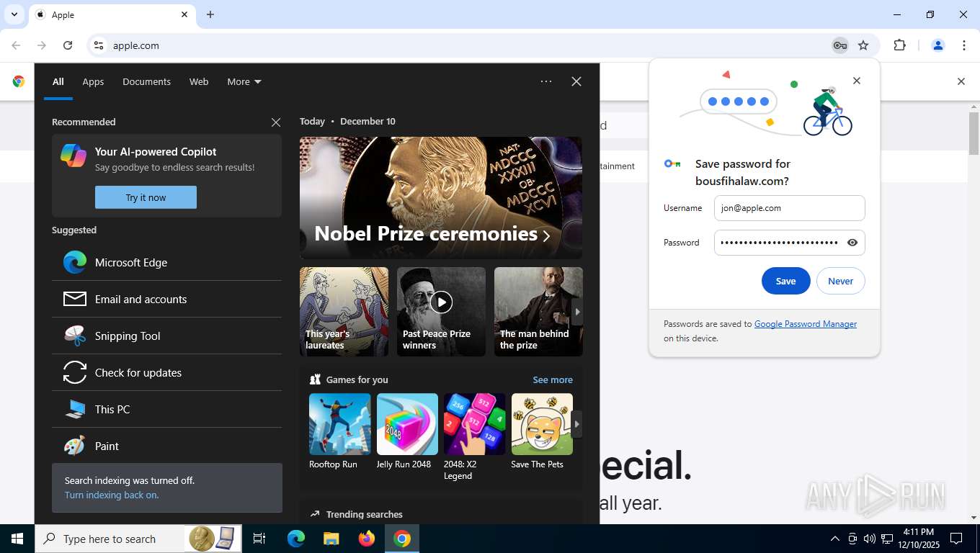Open Task View on the taskbar
This screenshot has height=553, width=980.
pyautogui.click(x=259, y=539)
